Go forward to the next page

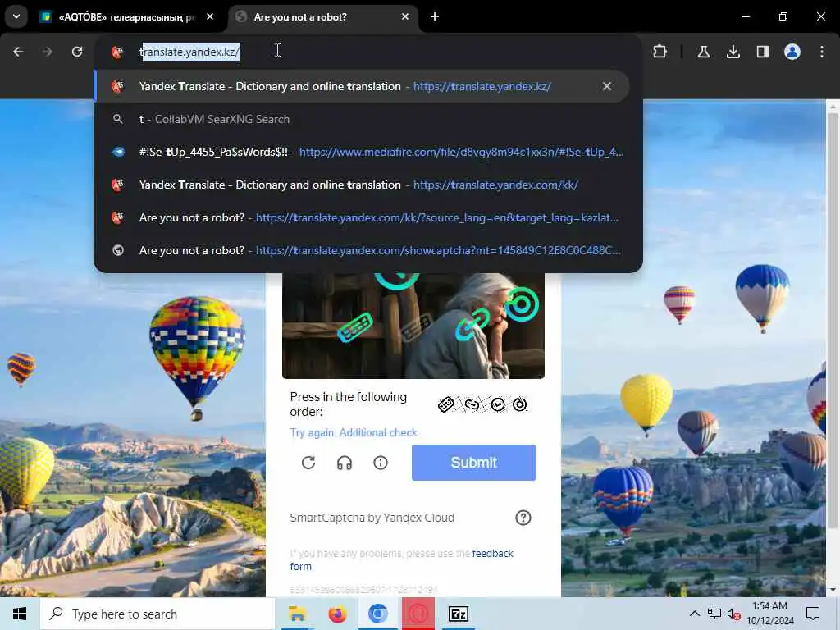[x=47, y=52]
